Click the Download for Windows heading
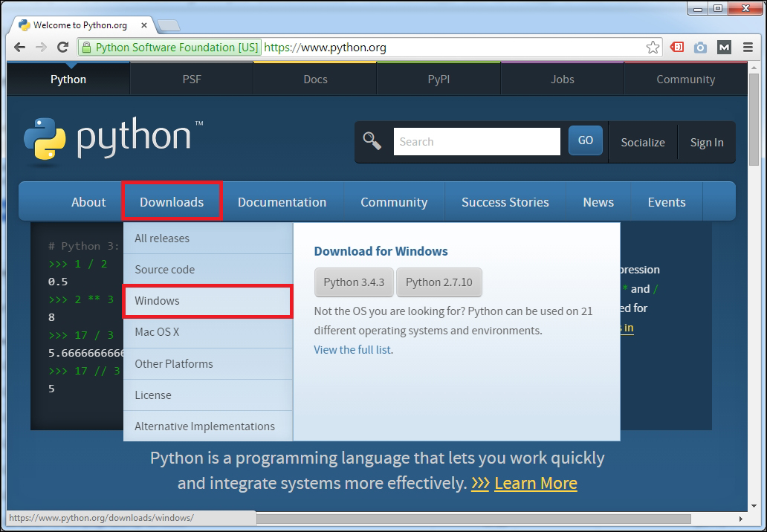The width and height of the screenshot is (767, 532). tap(381, 251)
